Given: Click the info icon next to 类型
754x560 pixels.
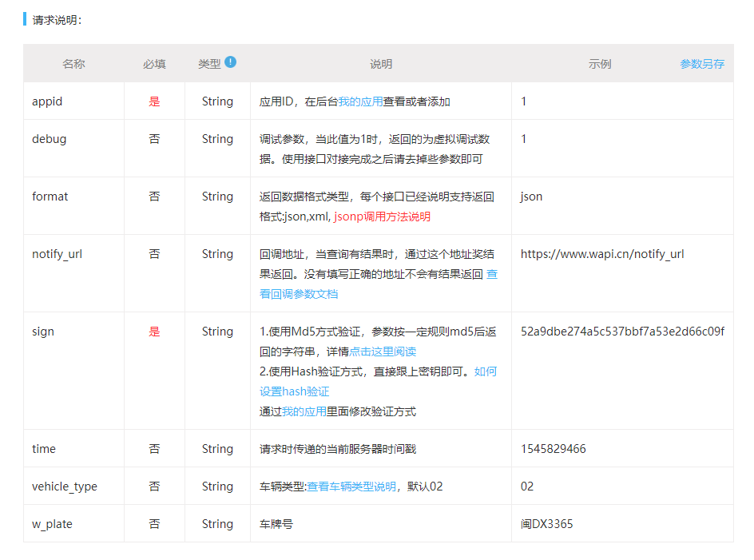Looking at the screenshot, I should (231, 62).
